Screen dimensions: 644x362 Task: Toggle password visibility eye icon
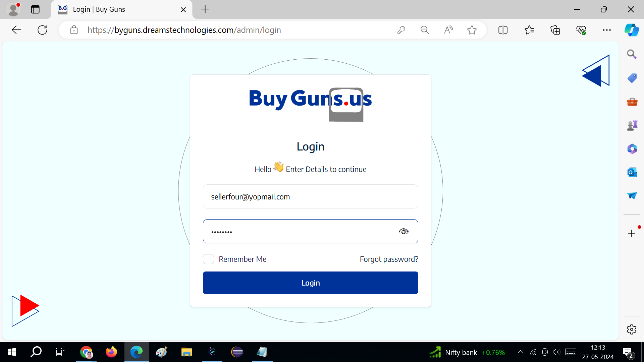pos(404,231)
